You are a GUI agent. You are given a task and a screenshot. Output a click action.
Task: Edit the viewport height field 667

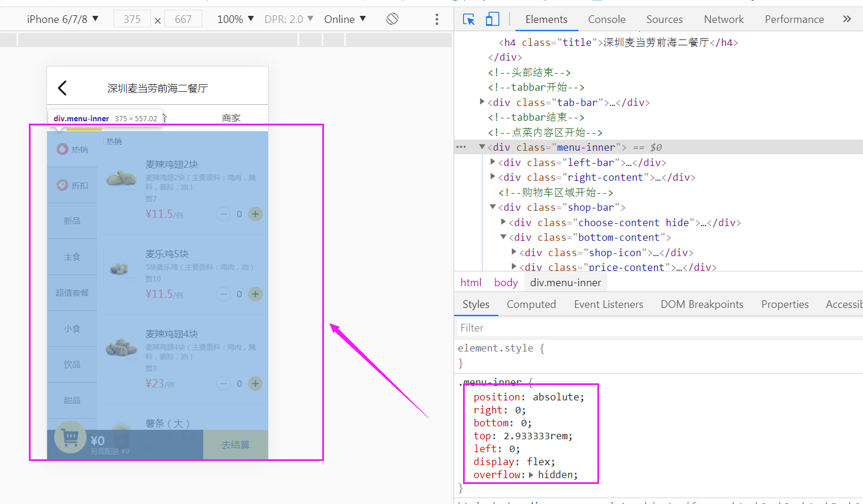tap(183, 19)
